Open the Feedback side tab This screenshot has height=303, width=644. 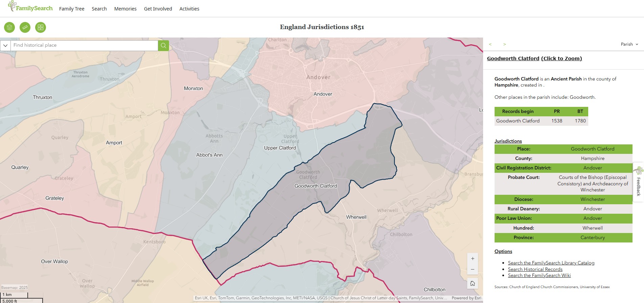click(638, 183)
